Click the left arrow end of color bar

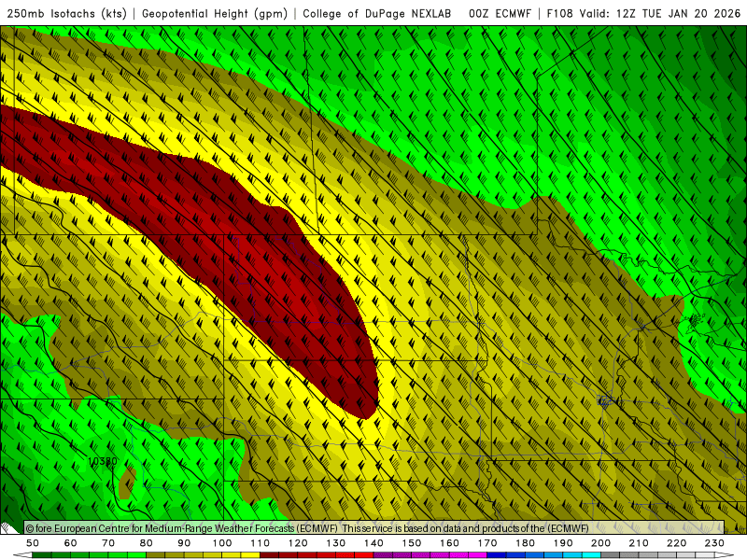pos(22,554)
